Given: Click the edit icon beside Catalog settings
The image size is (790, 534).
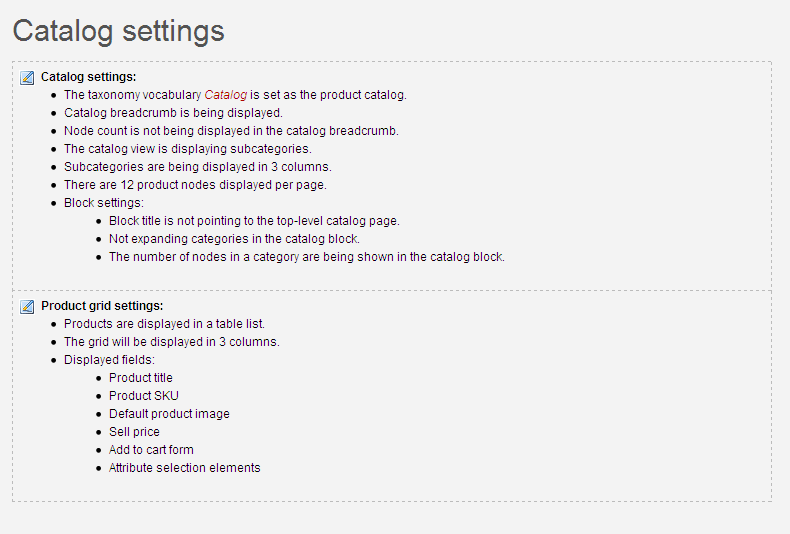Looking at the screenshot, I should [x=27, y=78].
